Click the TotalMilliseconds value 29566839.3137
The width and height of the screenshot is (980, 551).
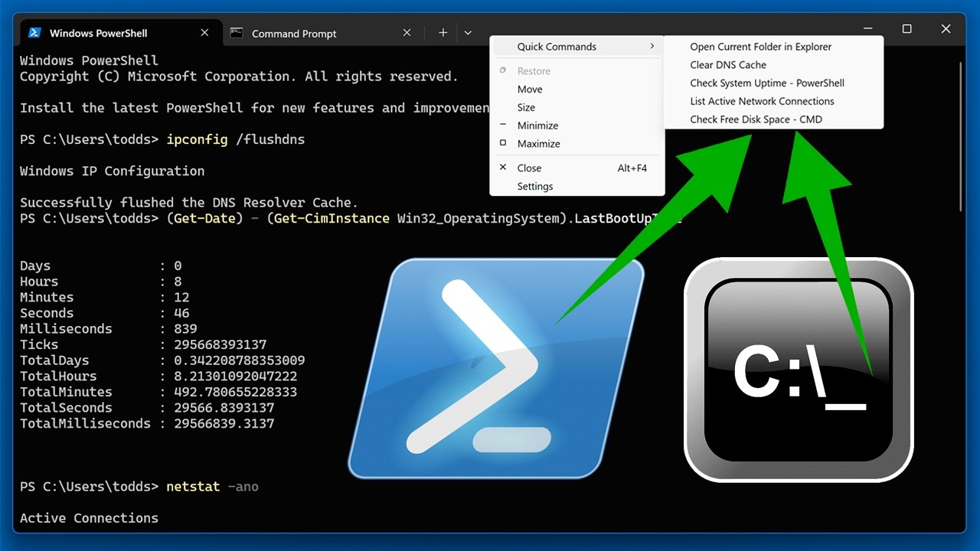point(224,423)
